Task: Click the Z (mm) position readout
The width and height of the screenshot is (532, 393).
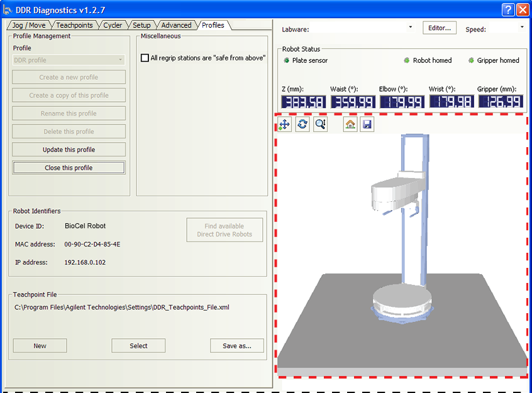Action: click(303, 102)
